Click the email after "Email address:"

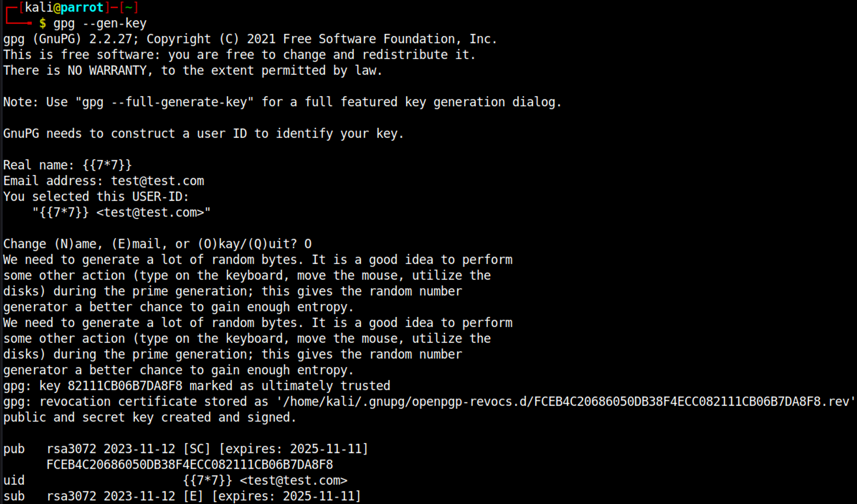click(x=158, y=181)
